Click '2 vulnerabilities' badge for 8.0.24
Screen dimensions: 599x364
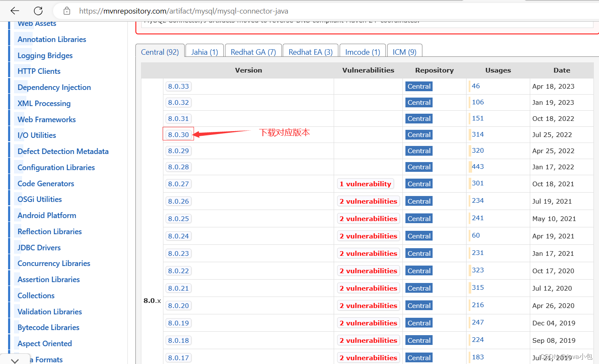368,236
